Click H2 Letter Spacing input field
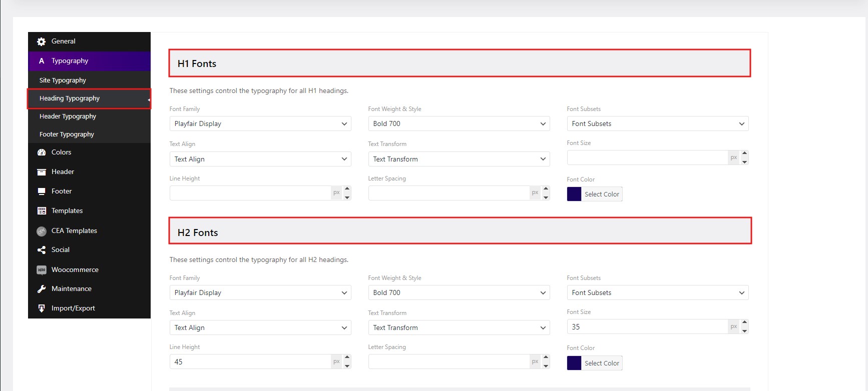 point(449,361)
